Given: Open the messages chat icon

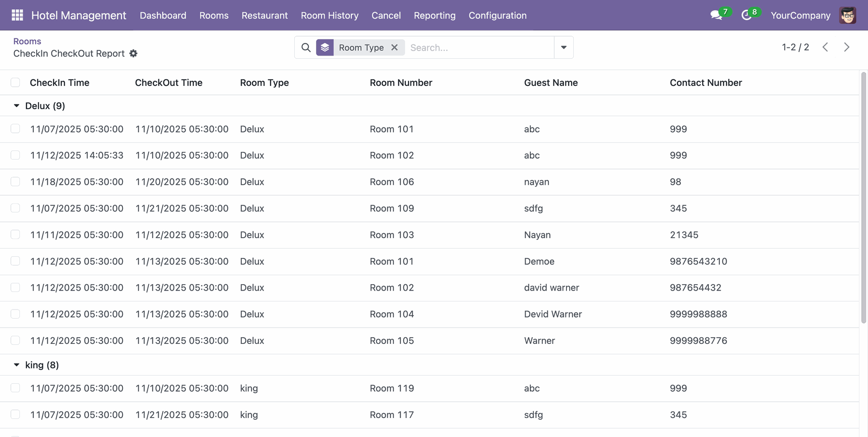Looking at the screenshot, I should pos(716,15).
